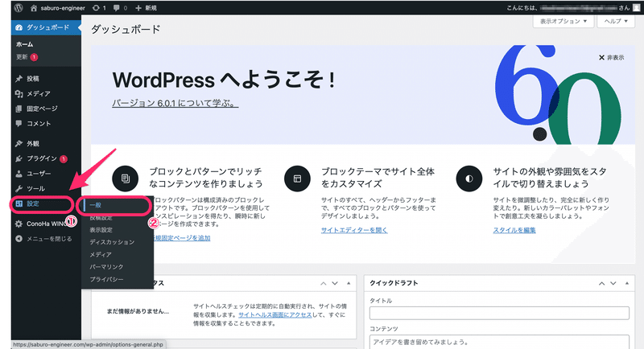Open バージョン 6.0.1 について学ぶ link
This screenshot has width=644, height=349.
tap(175, 104)
